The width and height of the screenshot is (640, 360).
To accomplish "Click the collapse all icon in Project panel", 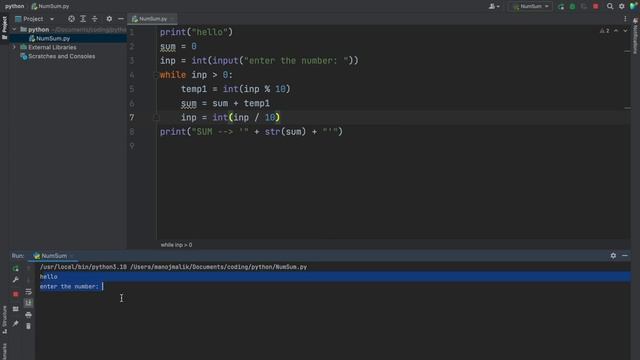I will coord(94,19).
